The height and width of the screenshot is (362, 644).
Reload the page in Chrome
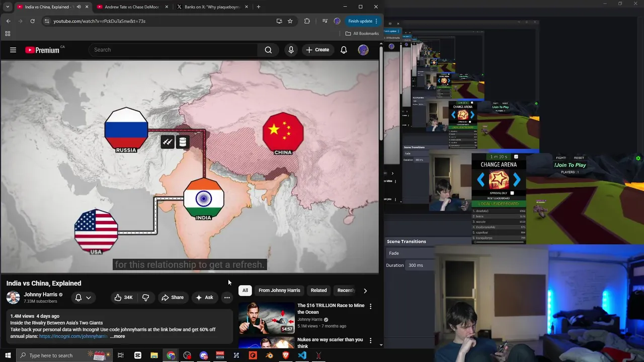(32, 21)
